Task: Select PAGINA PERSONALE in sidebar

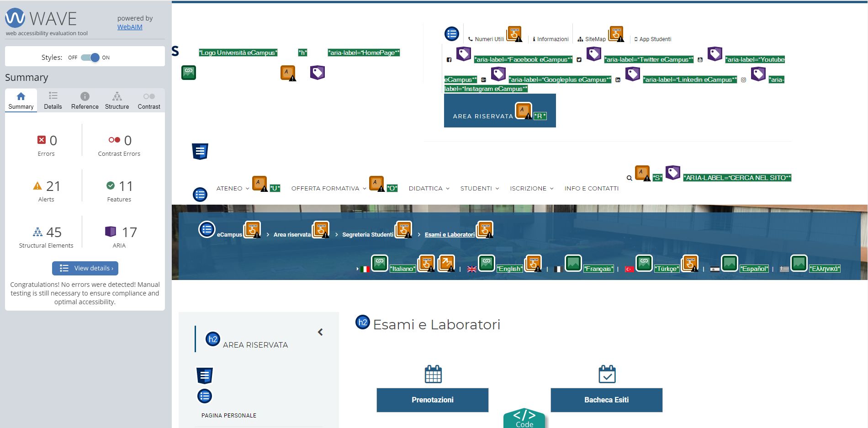Action: coord(229,416)
